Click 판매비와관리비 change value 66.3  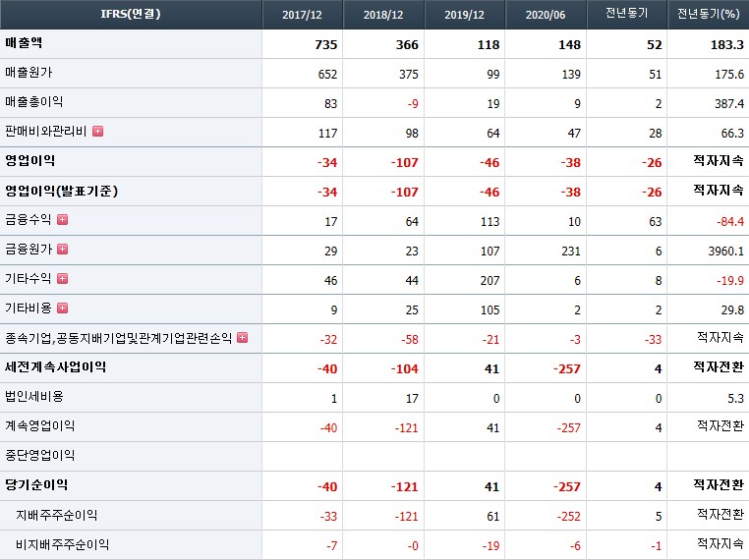(732, 134)
